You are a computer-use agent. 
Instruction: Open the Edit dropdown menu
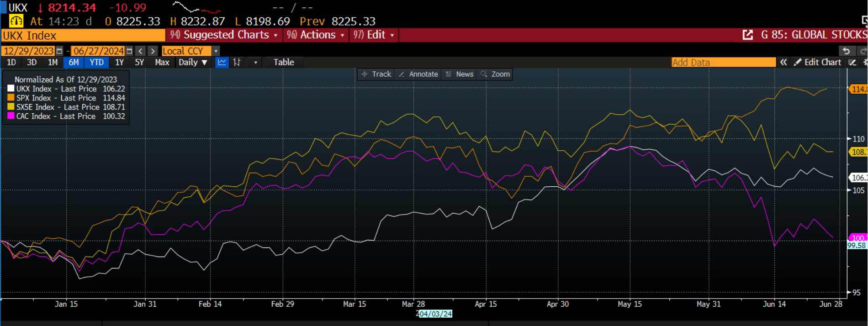[374, 35]
